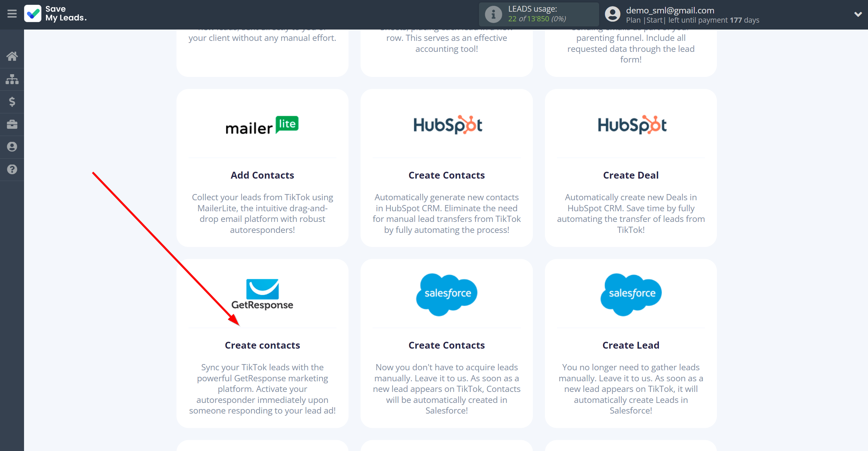Select the MailerLite logo card
The image size is (868, 451).
point(262,125)
